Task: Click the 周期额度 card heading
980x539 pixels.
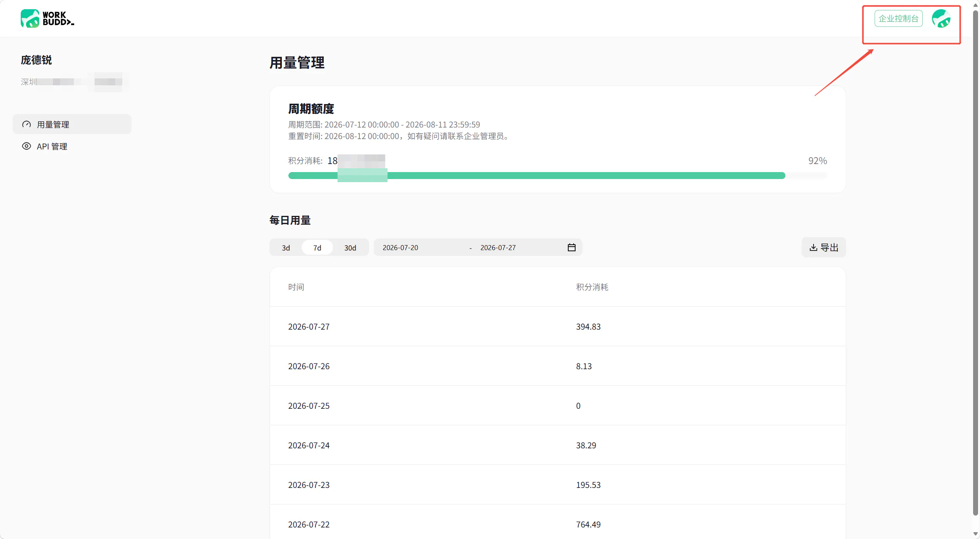Action: [x=311, y=109]
